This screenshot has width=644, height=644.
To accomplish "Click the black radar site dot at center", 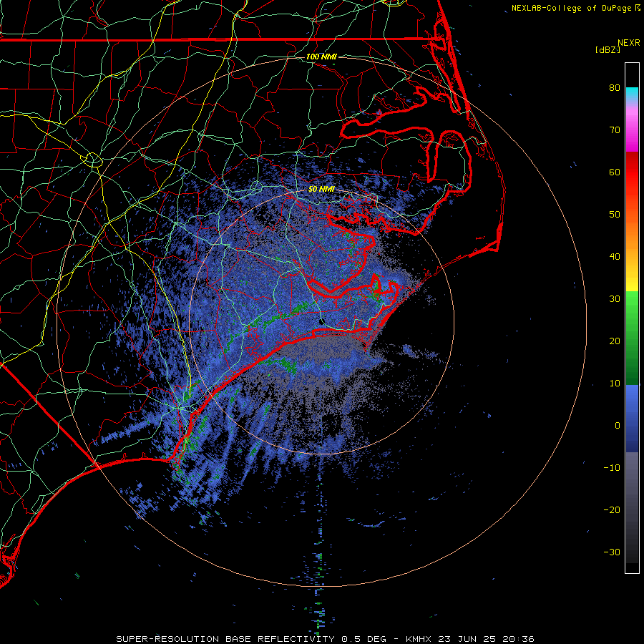I will [322, 321].
